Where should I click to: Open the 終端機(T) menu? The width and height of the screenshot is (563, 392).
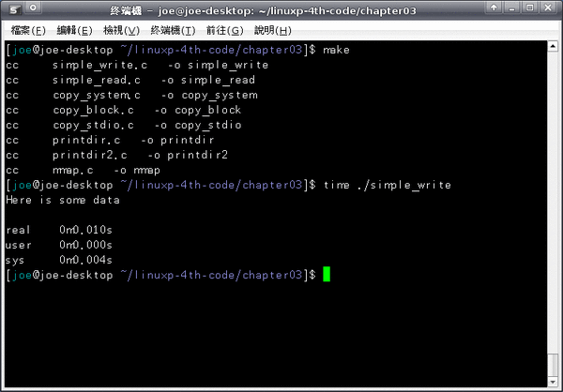click(x=173, y=31)
